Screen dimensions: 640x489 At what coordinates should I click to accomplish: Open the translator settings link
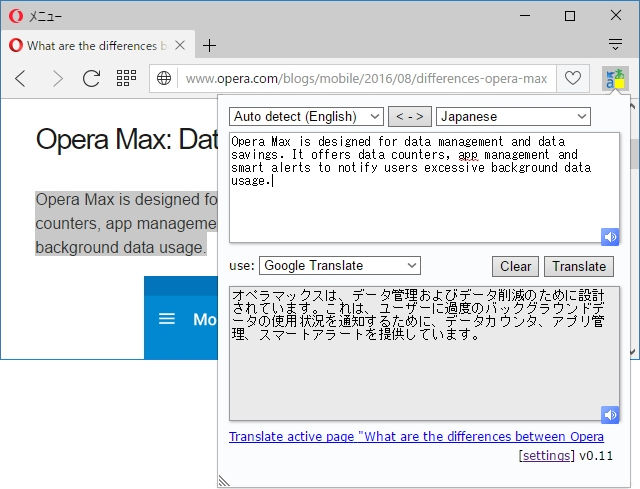[x=547, y=456]
